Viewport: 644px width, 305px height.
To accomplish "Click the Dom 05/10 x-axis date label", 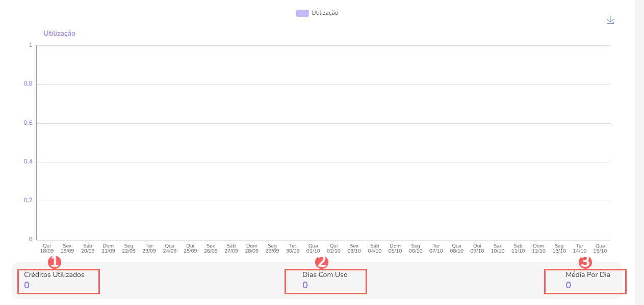I will click(395, 248).
